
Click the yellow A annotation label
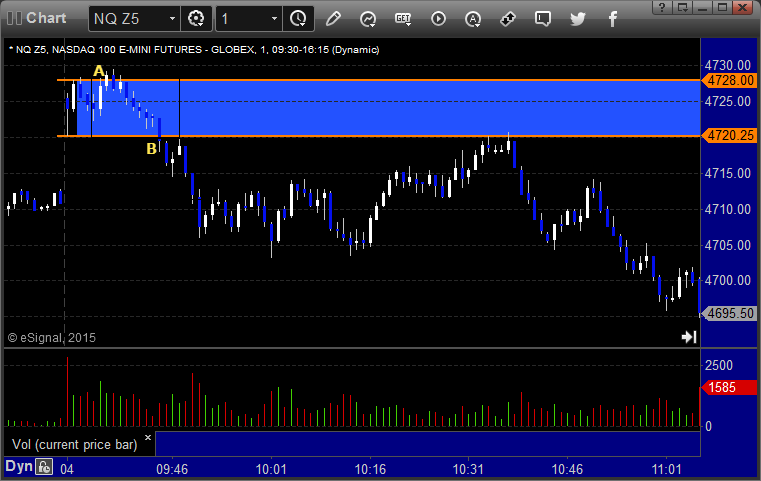[99, 71]
